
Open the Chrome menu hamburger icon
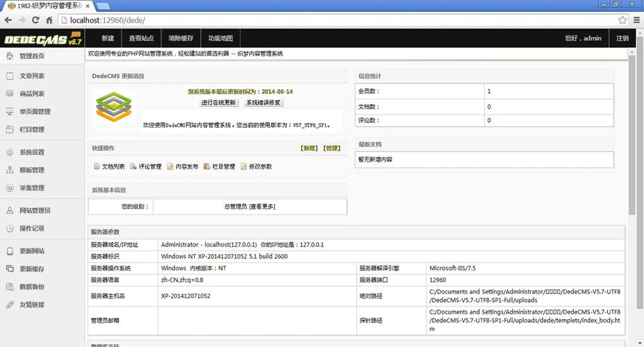coord(636,20)
